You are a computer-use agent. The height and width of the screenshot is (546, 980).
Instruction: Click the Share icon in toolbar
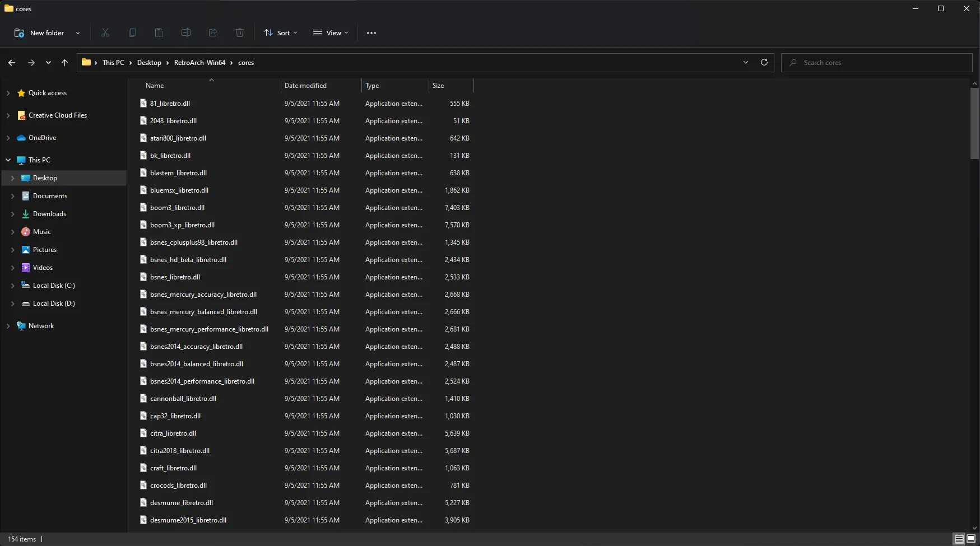coord(213,33)
